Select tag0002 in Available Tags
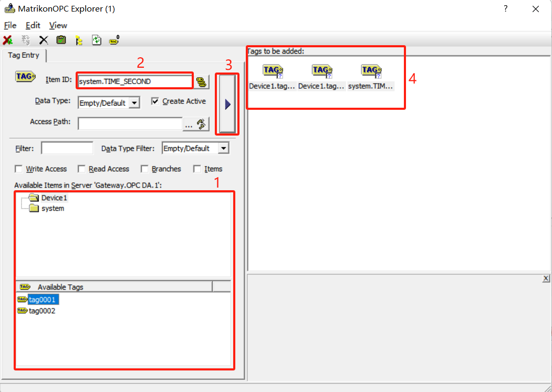This screenshot has width=552, height=392. [37, 311]
